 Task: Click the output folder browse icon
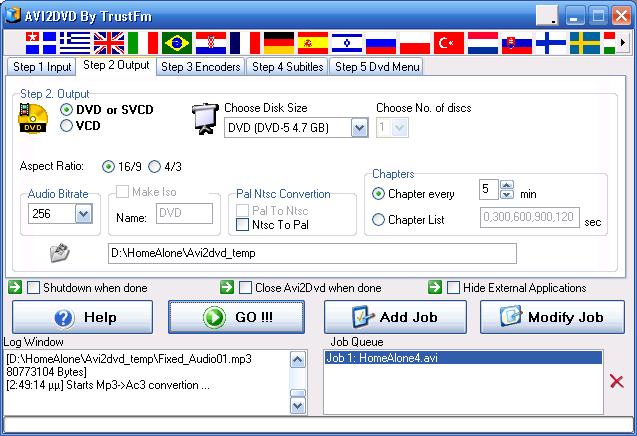coord(60,253)
